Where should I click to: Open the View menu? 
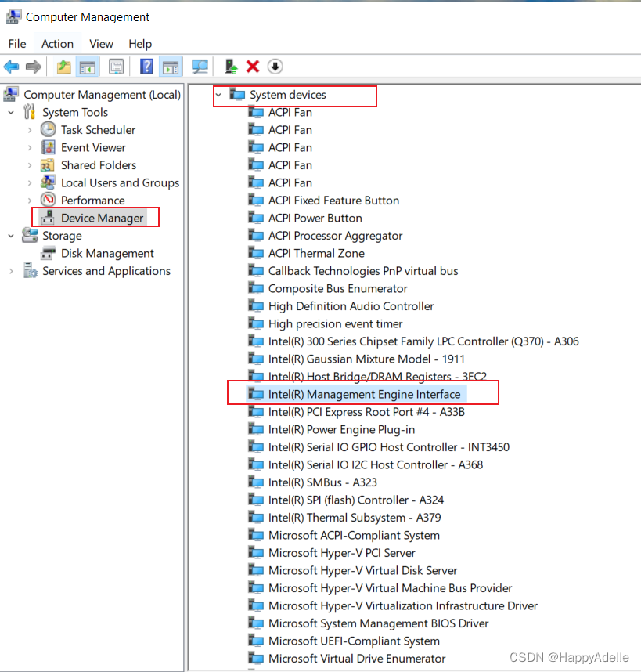coord(101,44)
